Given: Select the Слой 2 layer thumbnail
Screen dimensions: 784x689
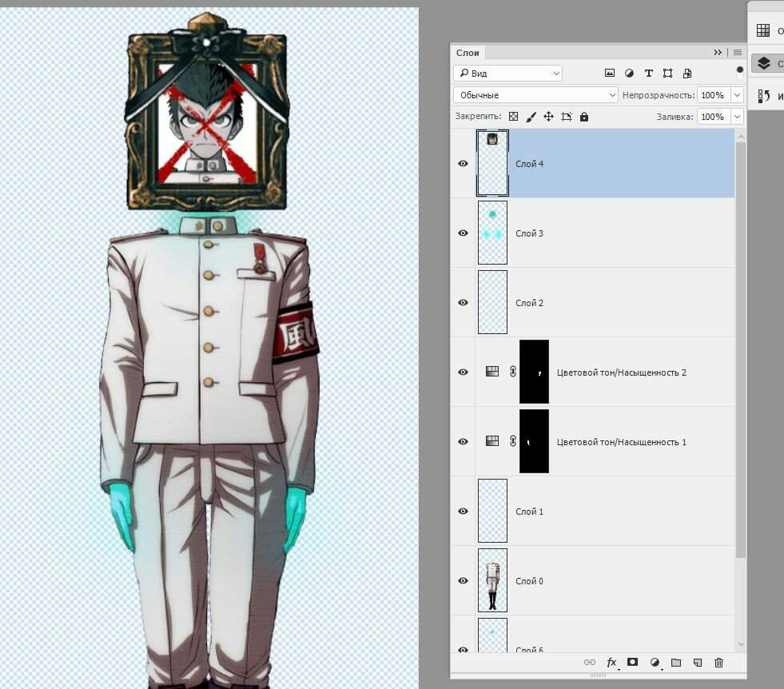Looking at the screenshot, I should (492, 302).
